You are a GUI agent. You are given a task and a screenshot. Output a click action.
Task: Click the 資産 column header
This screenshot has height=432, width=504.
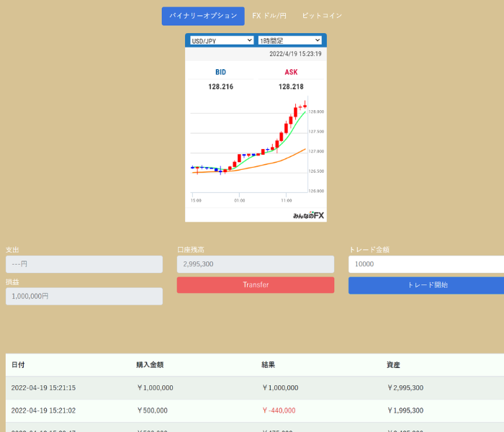(393, 365)
